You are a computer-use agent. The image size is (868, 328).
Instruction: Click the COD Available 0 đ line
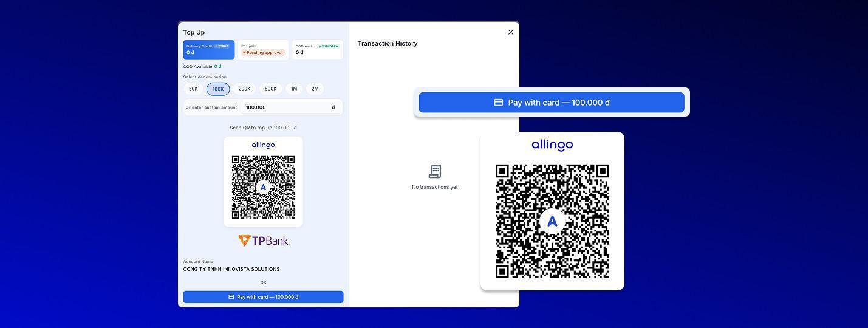202,67
